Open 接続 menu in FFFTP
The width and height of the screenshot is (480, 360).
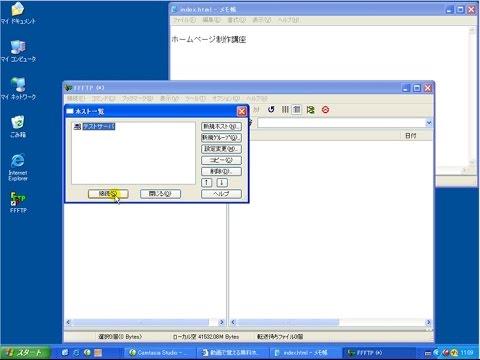point(76,99)
